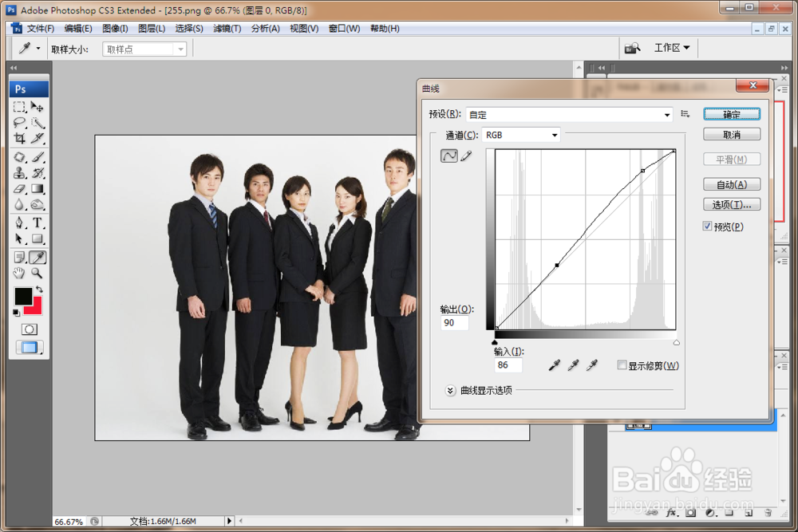The image size is (798, 532).
Task: Reset default foreground and background colors
Action: pyautogui.click(x=16, y=313)
